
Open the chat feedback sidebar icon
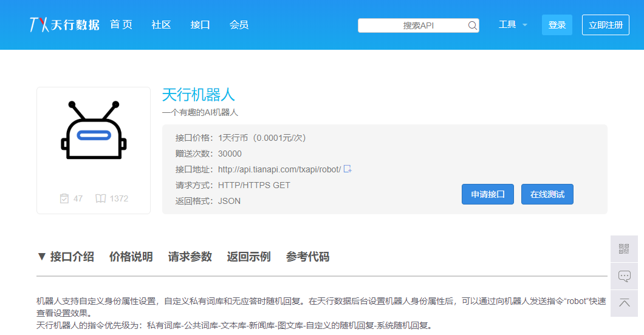click(x=624, y=276)
